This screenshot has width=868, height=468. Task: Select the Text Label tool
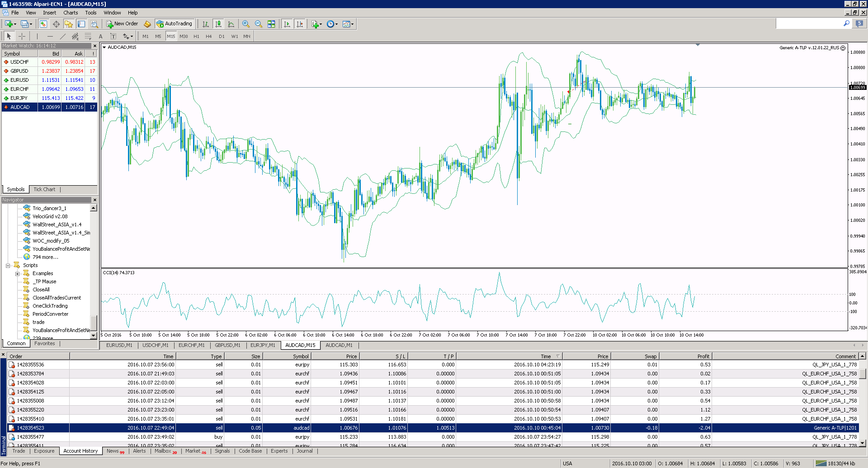point(113,36)
